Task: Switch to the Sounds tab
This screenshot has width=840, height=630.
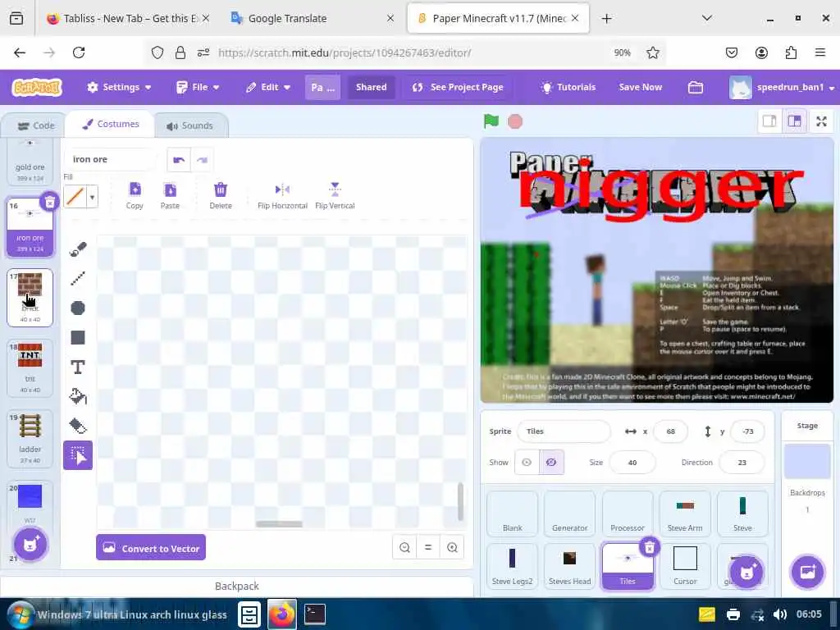Action: click(190, 126)
